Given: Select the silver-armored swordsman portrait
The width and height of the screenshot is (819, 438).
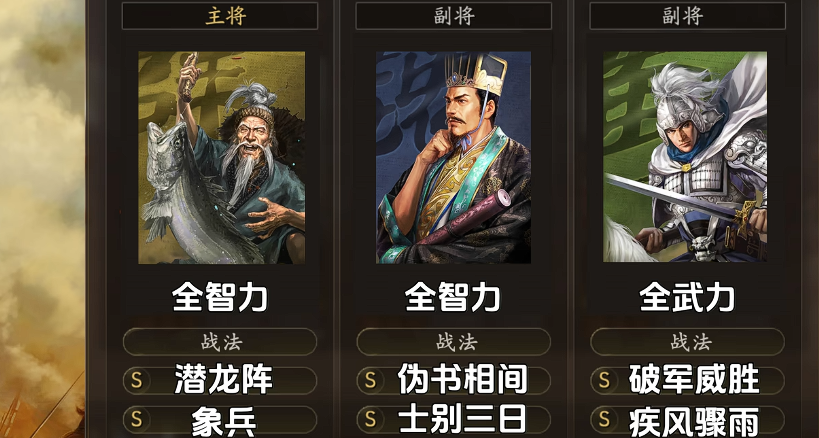Looking at the screenshot, I should [685, 157].
